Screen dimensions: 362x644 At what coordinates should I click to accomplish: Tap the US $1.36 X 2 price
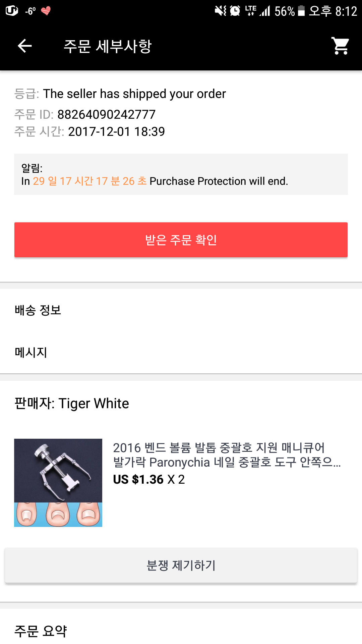pyautogui.click(x=149, y=480)
